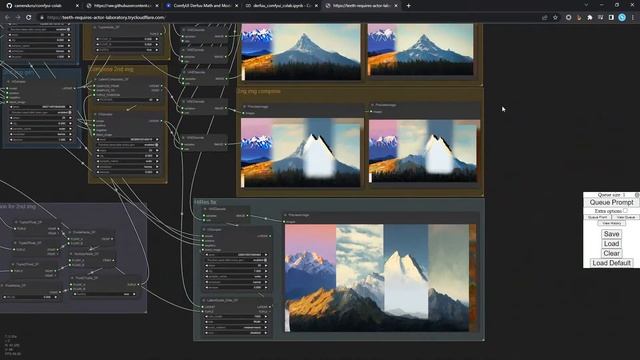Screen dimensions: 640x360
Task: Collapse KSampler node in Compose 2nd img group
Action: [95, 114]
